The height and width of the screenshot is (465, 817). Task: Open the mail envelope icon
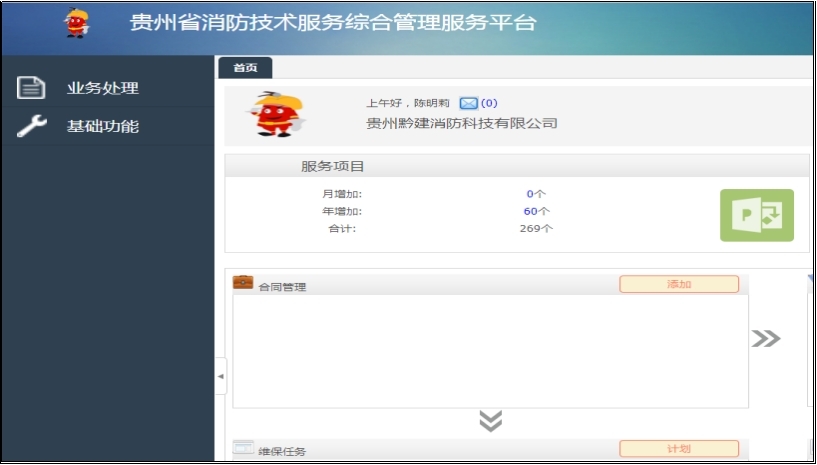468,103
